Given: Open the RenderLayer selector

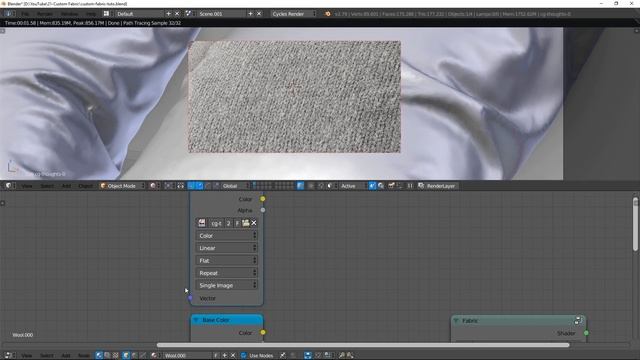Looking at the screenshot, I should pos(438,186).
